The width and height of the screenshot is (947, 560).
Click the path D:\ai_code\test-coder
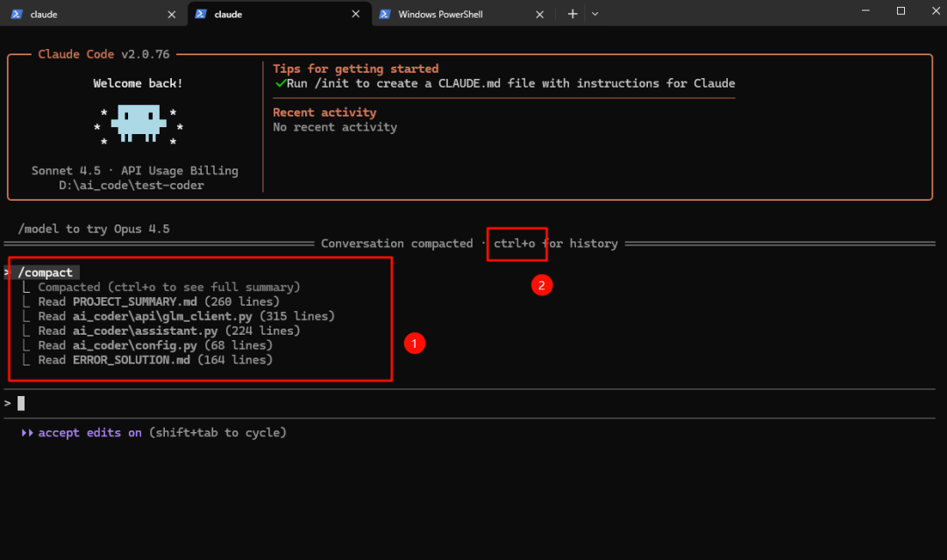(x=131, y=185)
